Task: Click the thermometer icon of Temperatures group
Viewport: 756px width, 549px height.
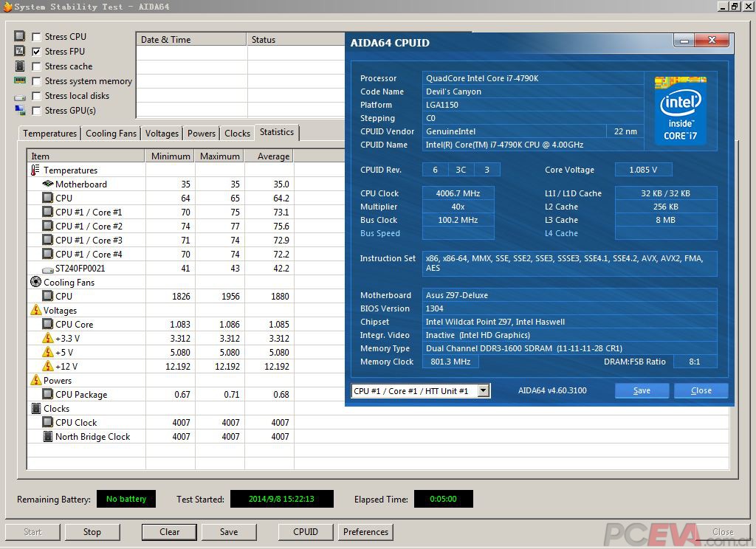Action: (x=35, y=170)
